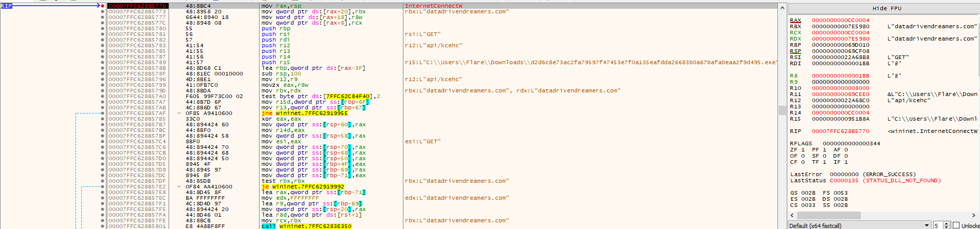Toggle the breakpoint dot at address 00007FFC628B57E2

[103, 187]
